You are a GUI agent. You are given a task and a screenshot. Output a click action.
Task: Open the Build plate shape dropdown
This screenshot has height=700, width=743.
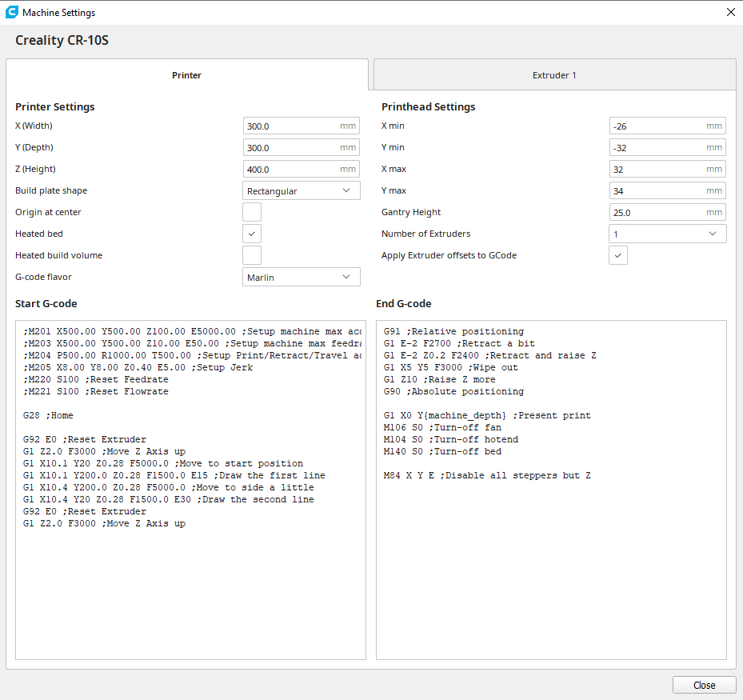pos(302,190)
